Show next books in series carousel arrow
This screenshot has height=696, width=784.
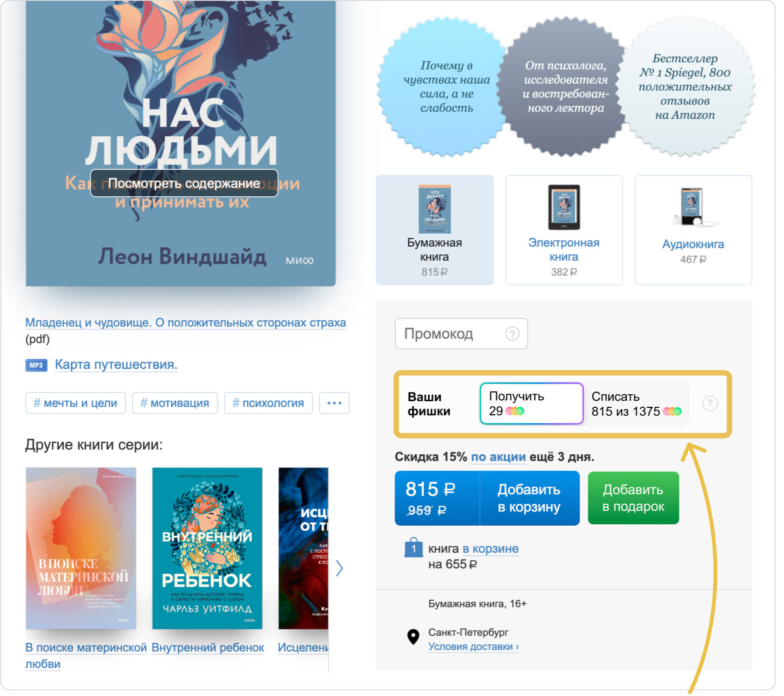pos(340,568)
